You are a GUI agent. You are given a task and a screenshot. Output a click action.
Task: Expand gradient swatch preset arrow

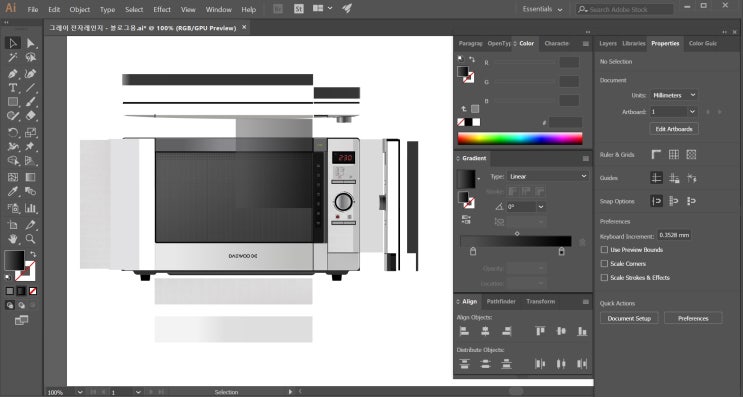coord(479,179)
